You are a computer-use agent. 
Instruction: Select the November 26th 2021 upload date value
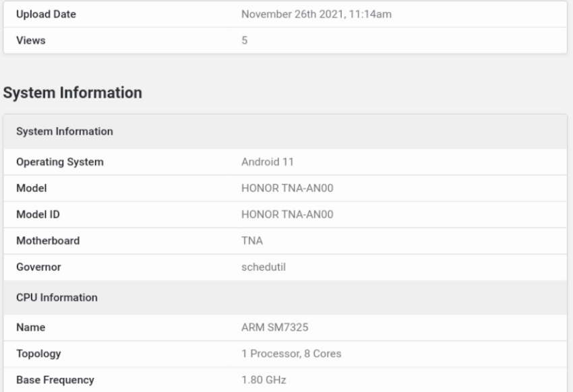[316, 14]
